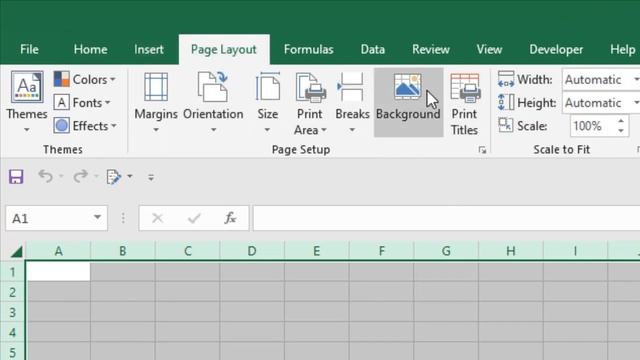Viewport: 640px width, 360px height.
Task: Select column B header
Action: pos(123,251)
